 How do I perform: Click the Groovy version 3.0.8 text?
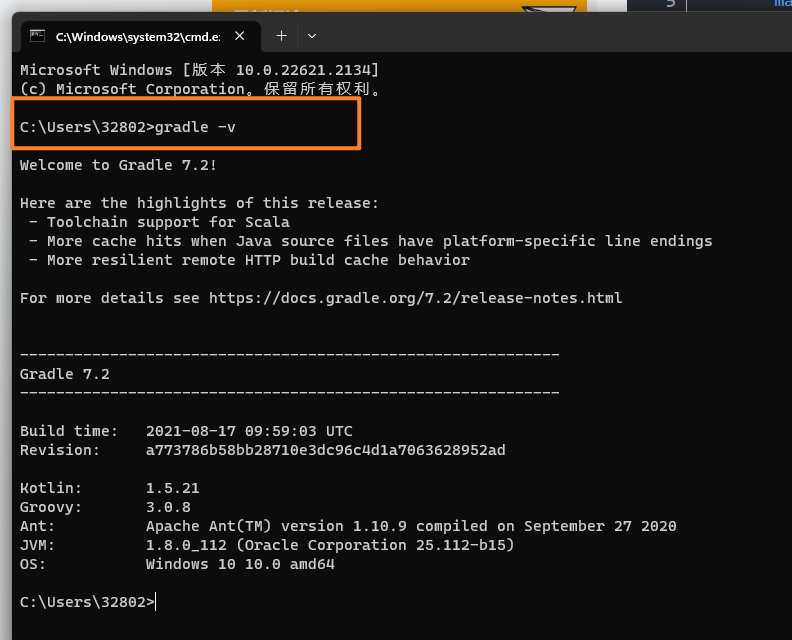(x=168, y=507)
